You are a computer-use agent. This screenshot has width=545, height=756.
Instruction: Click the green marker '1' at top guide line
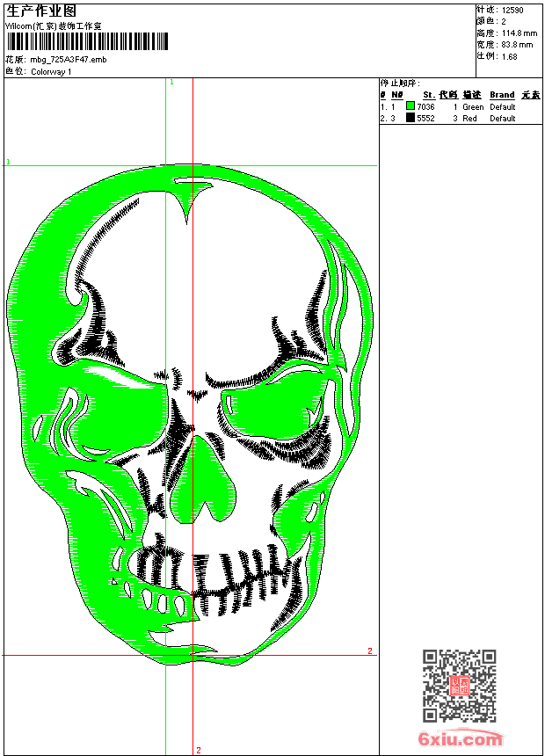click(x=171, y=82)
